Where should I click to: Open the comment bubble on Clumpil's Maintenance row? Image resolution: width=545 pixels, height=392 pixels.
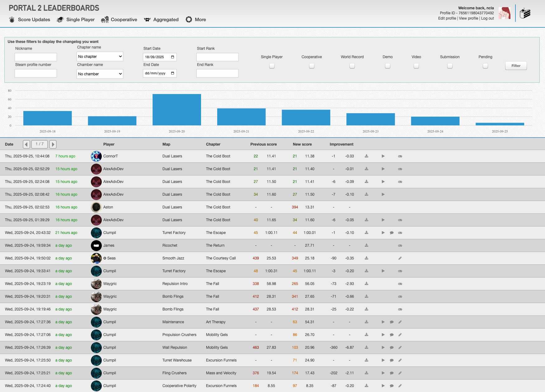point(392,322)
